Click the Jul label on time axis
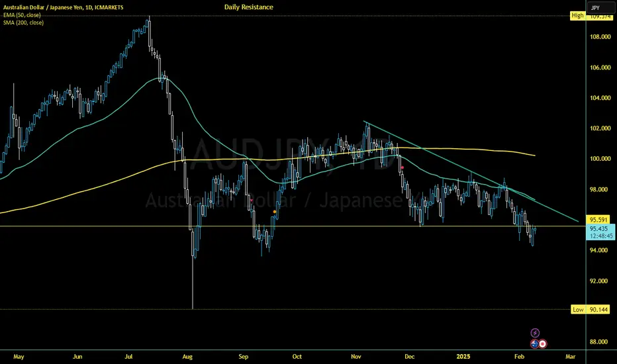 point(128,357)
